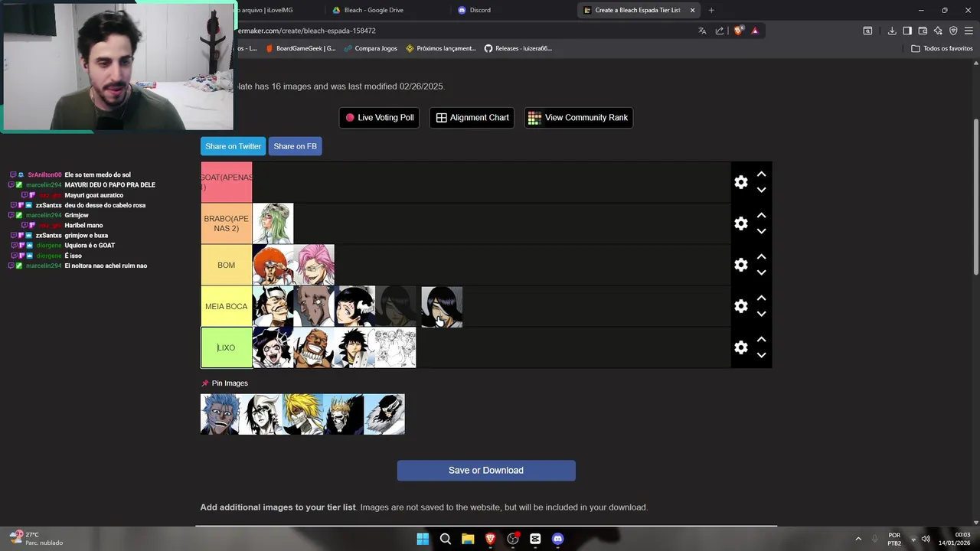Image resolution: width=980 pixels, height=551 pixels.
Task: Move MEIA BOCA row down
Action: (761, 314)
